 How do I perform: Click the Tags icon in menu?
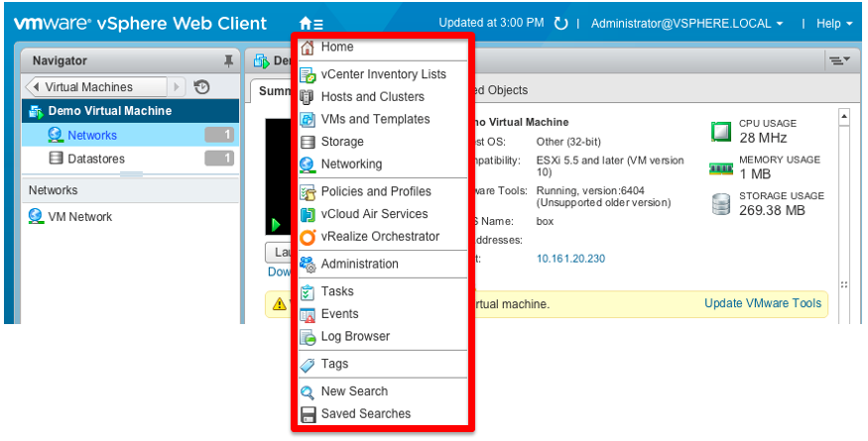coord(308,366)
